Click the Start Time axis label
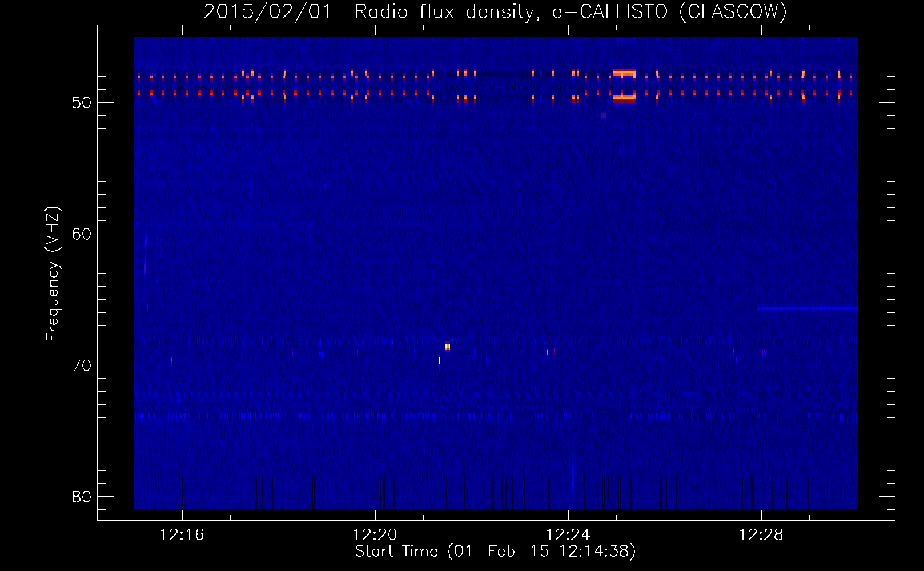The image size is (924, 571). (495, 552)
